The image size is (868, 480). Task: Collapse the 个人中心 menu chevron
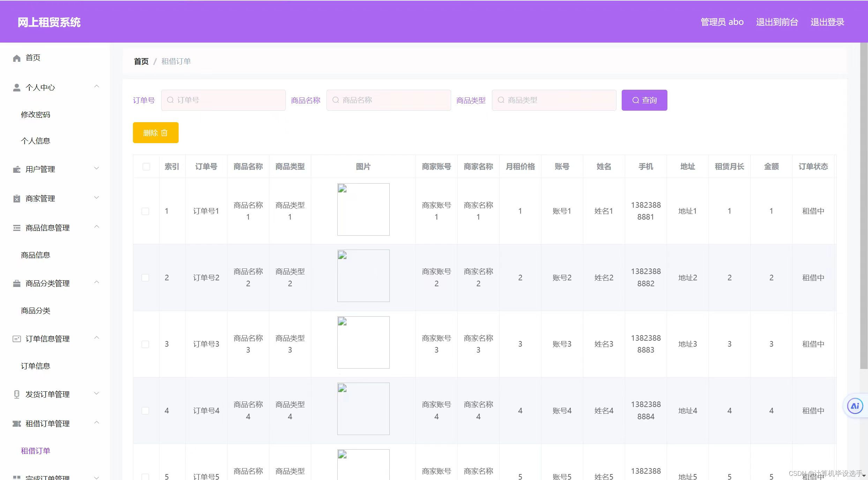coord(97,86)
